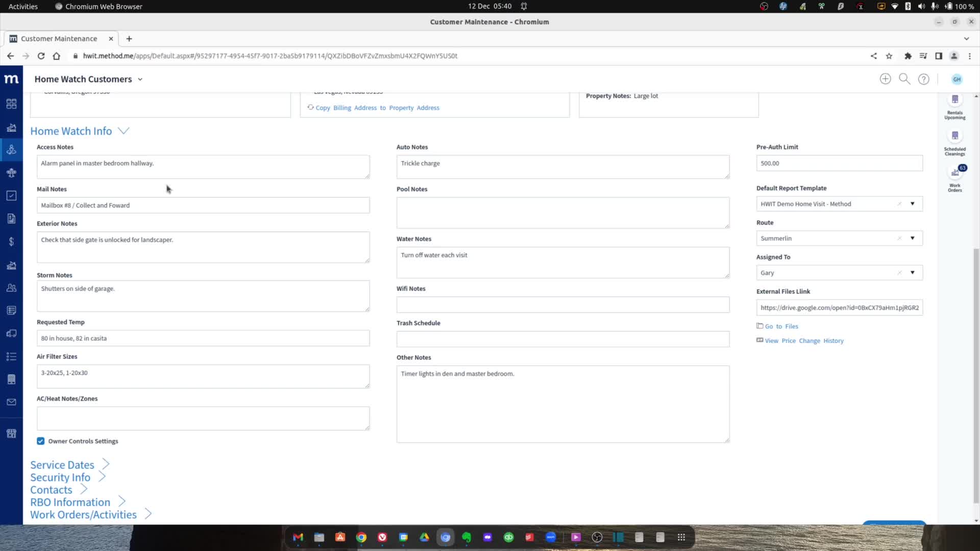Click the help question mark icon
The height and width of the screenshot is (551, 980).
click(x=923, y=79)
